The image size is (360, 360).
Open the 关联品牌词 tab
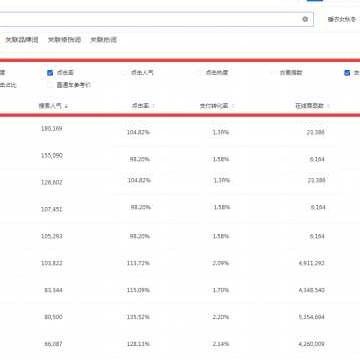pos(22,40)
